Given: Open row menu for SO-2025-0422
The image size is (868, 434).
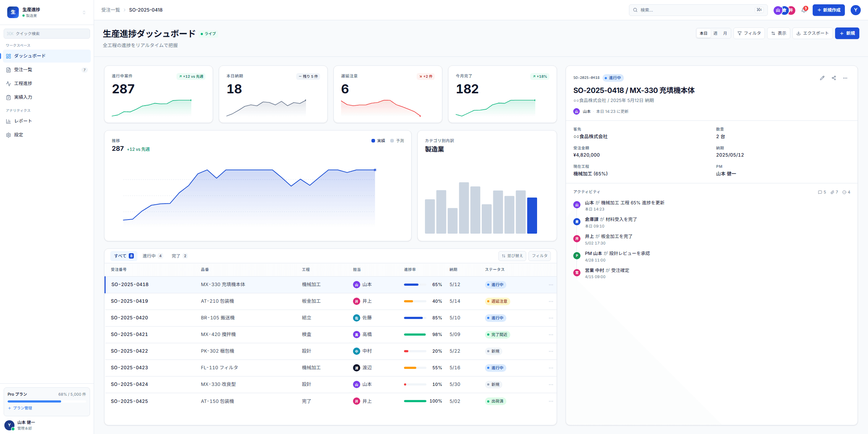Looking at the screenshot, I should pyautogui.click(x=551, y=351).
